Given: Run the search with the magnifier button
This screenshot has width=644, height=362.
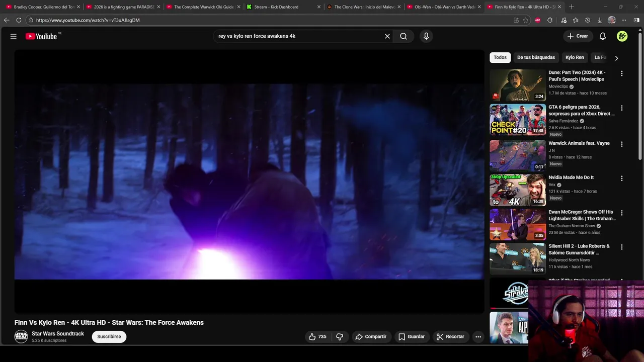Looking at the screenshot, I should tap(404, 36).
